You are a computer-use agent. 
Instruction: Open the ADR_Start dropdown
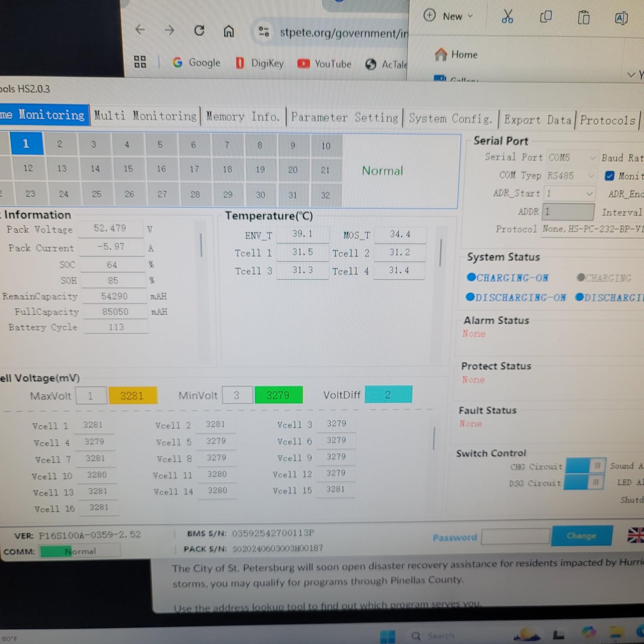[569, 194]
